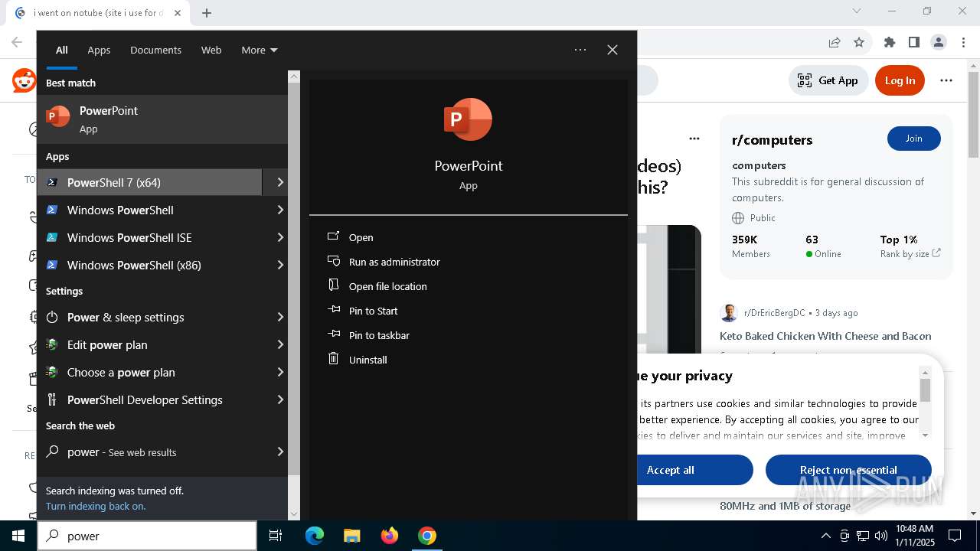Open the Windows Start menu
This screenshot has width=980, height=551.
click(x=18, y=536)
